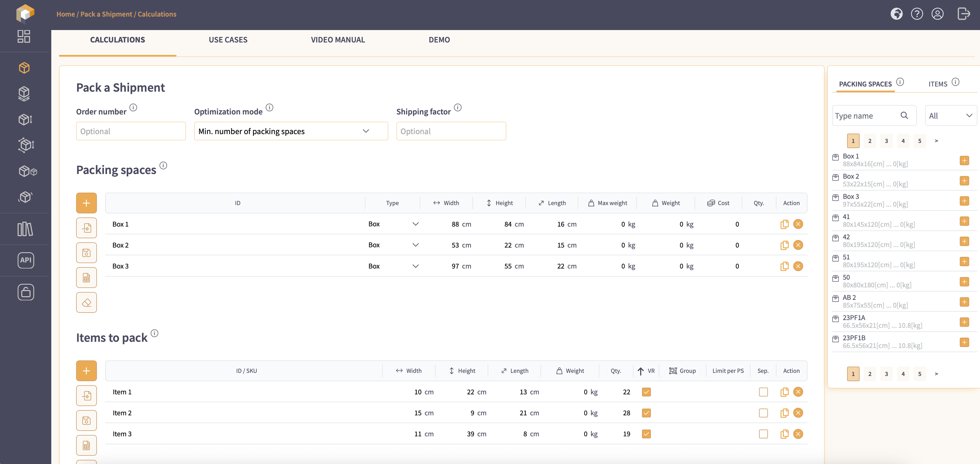Expand the Type dropdown for Box 1
This screenshot has width=980, height=464.
(415, 224)
